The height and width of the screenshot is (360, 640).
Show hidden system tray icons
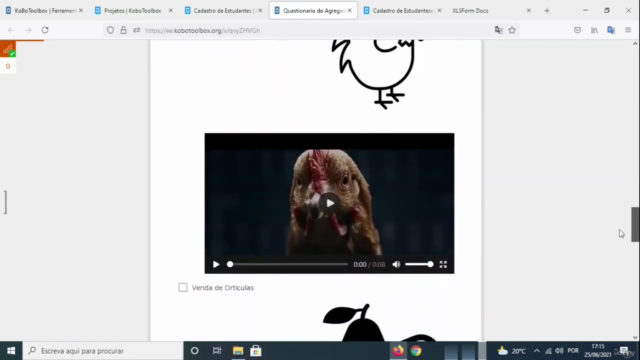[537, 351]
